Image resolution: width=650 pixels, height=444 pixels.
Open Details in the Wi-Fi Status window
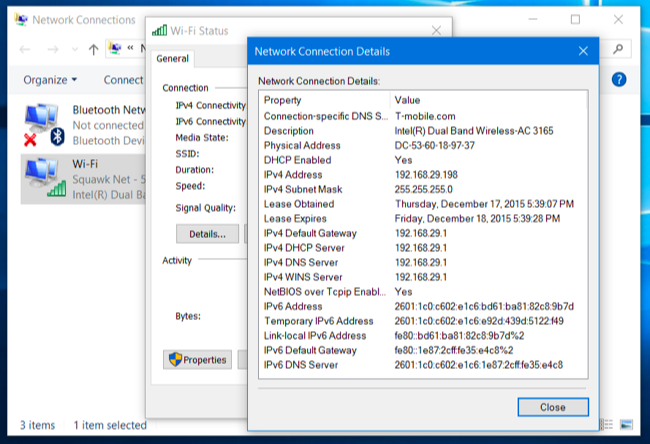pyautogui.click(x=207, y=234)
